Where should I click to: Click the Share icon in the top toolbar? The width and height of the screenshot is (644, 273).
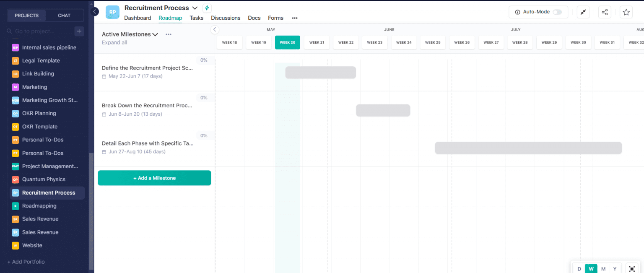point(605,12)
